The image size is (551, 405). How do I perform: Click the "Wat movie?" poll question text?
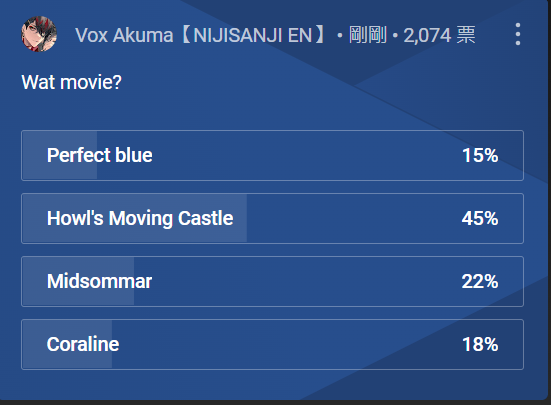(71, 82)
